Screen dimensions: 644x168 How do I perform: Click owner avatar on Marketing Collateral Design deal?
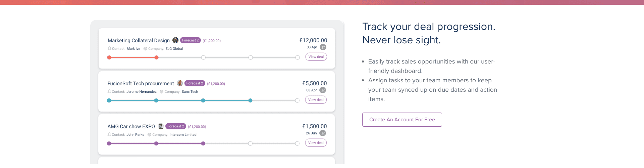175,40
